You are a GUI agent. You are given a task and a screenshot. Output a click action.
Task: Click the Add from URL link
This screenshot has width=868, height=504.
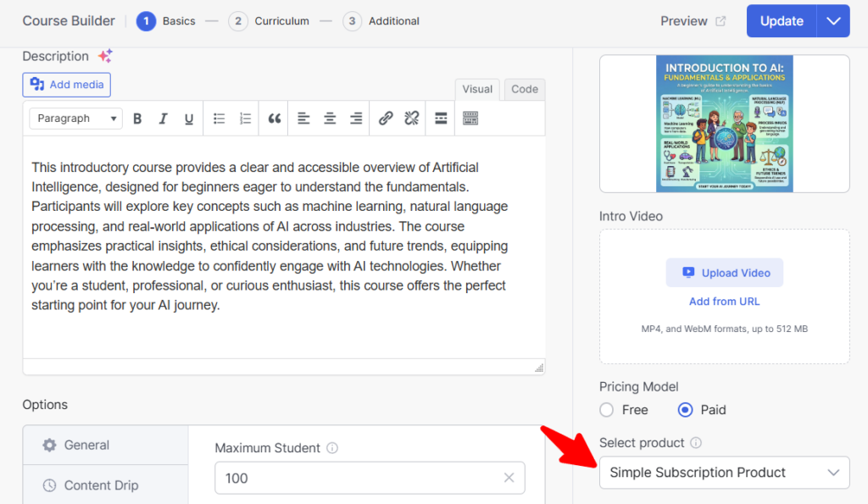[724, 302]
